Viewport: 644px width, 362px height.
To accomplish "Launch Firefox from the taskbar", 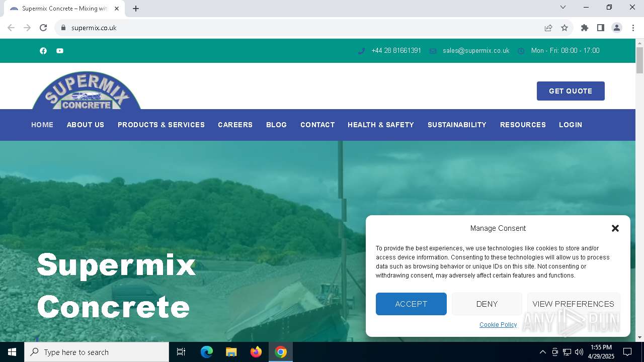I will coord(256,352).
